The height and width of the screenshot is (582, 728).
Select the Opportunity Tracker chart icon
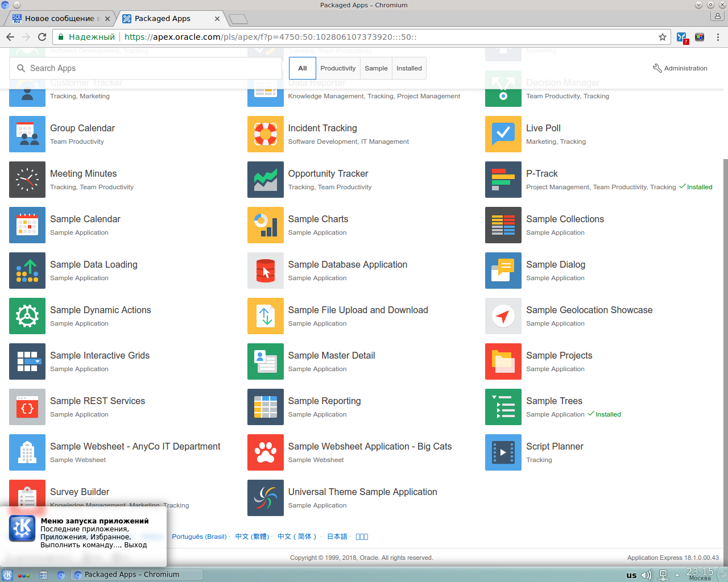coord(265,180)
